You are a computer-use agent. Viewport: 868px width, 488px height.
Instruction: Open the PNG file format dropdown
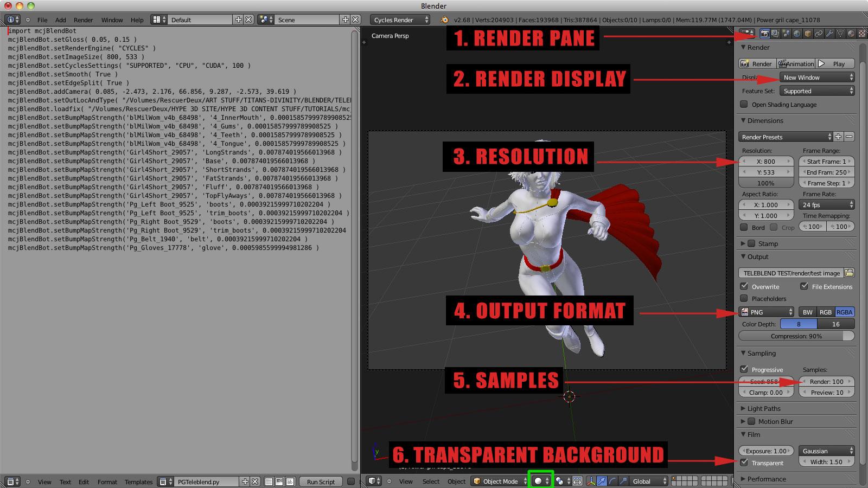coord(767,312)
